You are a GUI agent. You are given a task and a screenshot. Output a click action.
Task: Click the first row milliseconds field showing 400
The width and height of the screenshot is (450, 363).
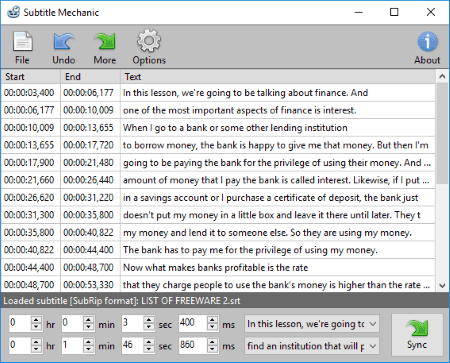(x=193, y=323)
